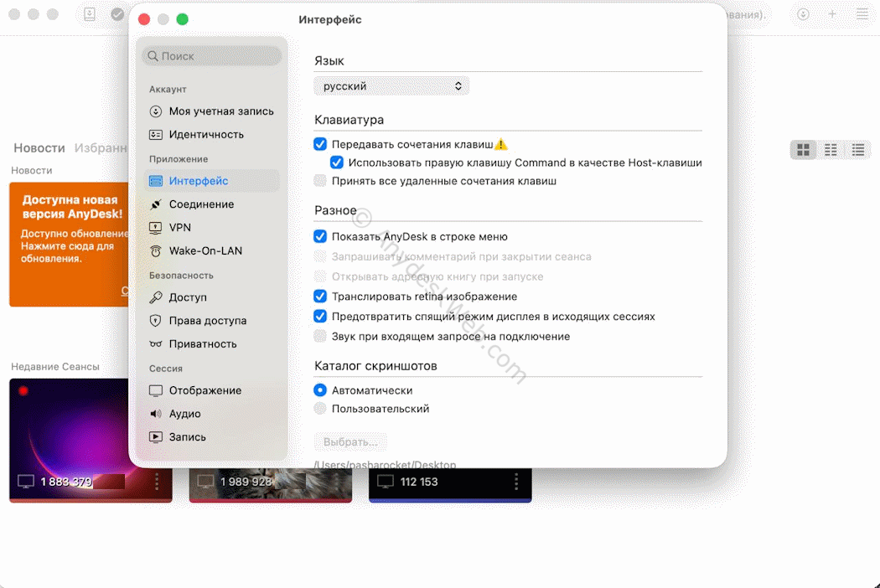880x588 pixels.
Task: Click address book icon in main toolbar
Action: (90, 14)
